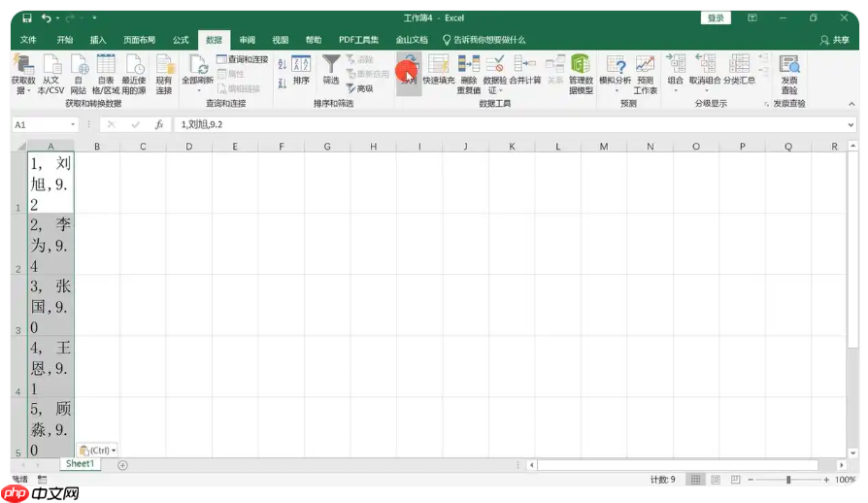868x503 pixels.
Task: Open the 分级显示 dialog launcher
Action: (767, 104)
